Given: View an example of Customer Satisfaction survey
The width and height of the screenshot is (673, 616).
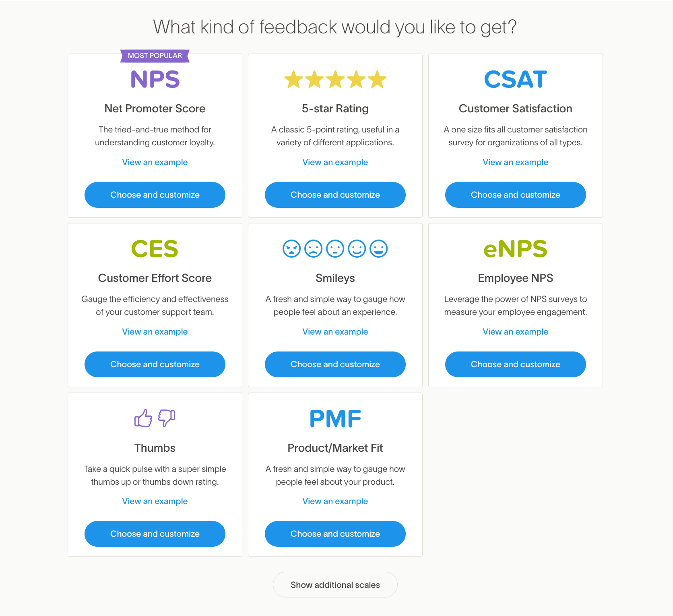Looking at the screenshot, I should coord(515,162).
